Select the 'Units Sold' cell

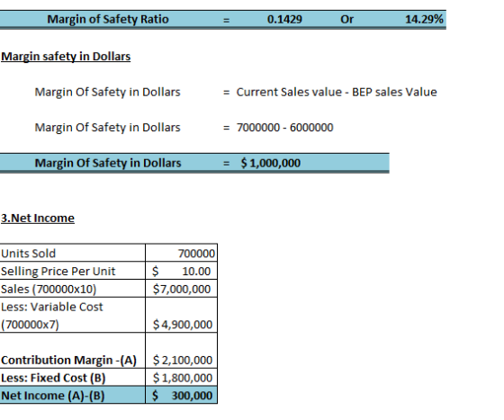coord(73,253)
